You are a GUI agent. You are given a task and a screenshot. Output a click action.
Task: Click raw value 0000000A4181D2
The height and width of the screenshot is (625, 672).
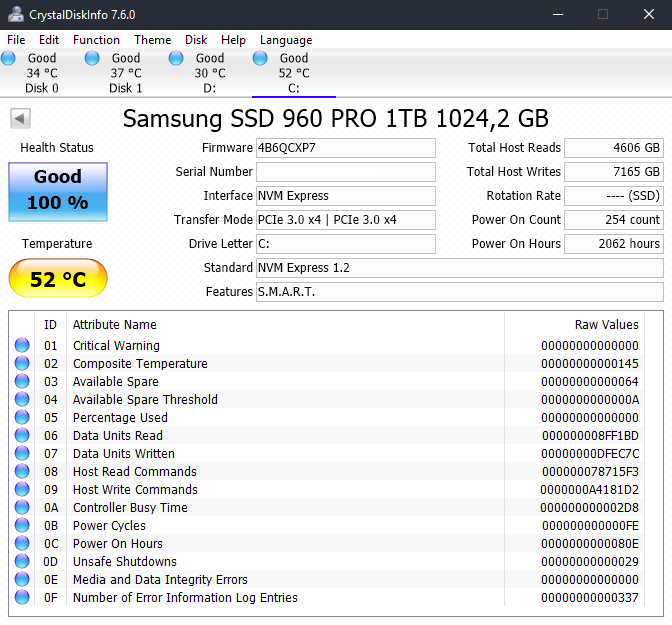tap(589, 490)
